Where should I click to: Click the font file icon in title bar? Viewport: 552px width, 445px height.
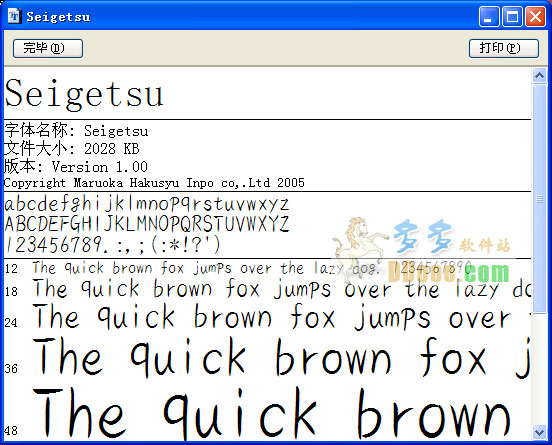point(14,16)
